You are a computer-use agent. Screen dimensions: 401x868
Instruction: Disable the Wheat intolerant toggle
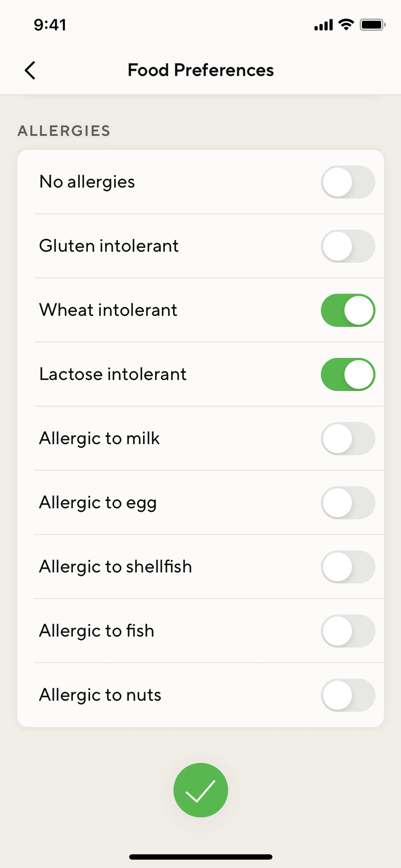(x=348, y=310)
